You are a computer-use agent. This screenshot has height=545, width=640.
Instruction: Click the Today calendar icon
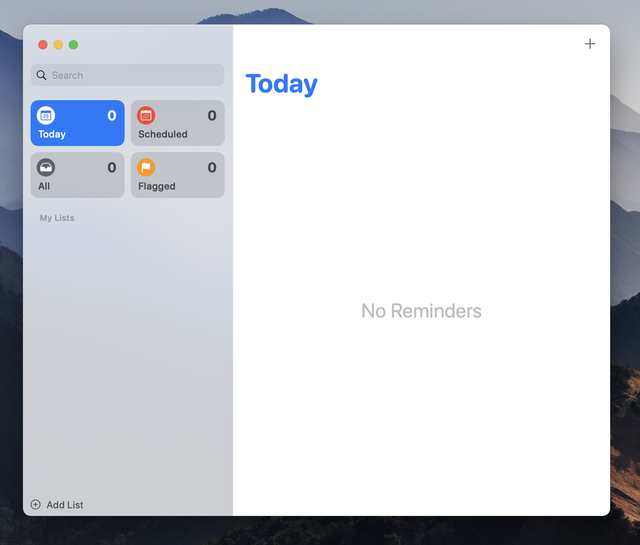click(46, 116)
